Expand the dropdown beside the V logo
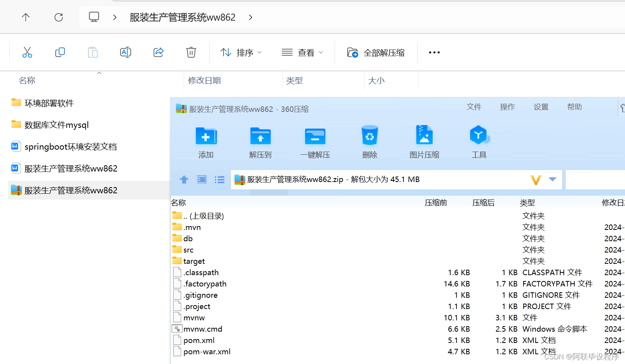This screenshot has width=625, height=364. [552, 180]
